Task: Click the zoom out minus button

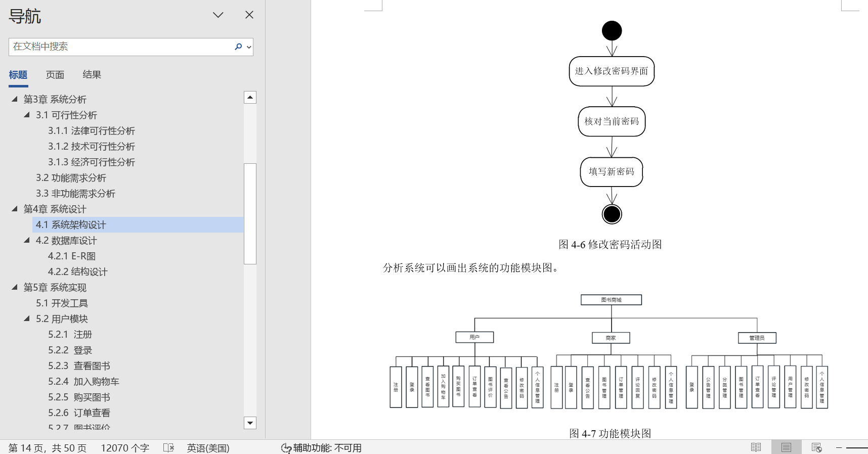Action: coord(839,447)
